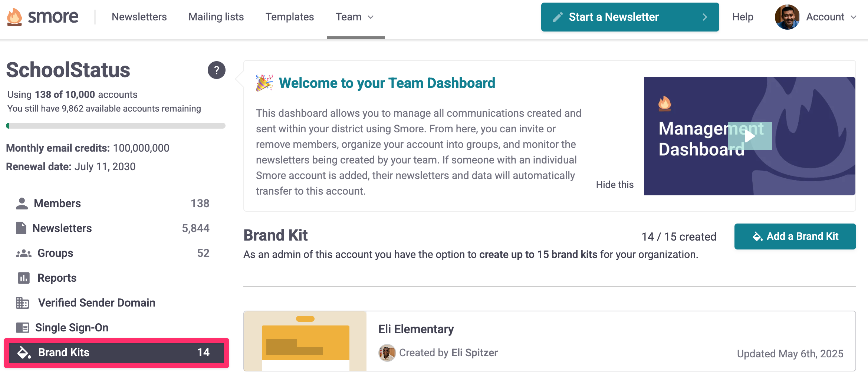The image size is (868, 387).
Task: Click the Start a Newsletter button
Action: coord(630,17)
